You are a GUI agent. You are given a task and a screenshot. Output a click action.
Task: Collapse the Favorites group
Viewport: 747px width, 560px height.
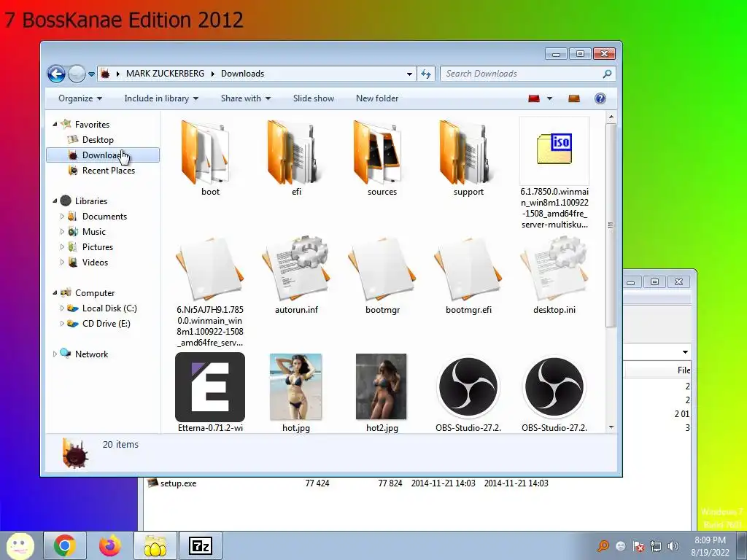coord(55,124)
